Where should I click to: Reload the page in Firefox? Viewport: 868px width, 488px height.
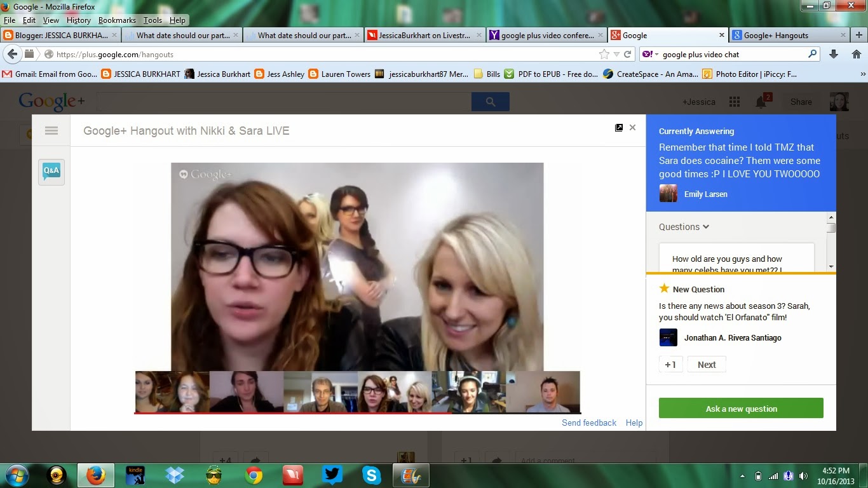pyautogui.click(x=627, y=55)
